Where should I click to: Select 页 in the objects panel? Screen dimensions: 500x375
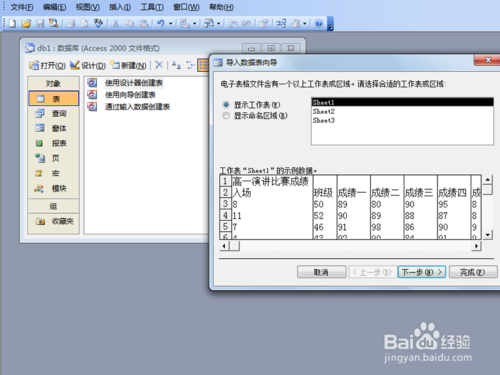(54, 158)
